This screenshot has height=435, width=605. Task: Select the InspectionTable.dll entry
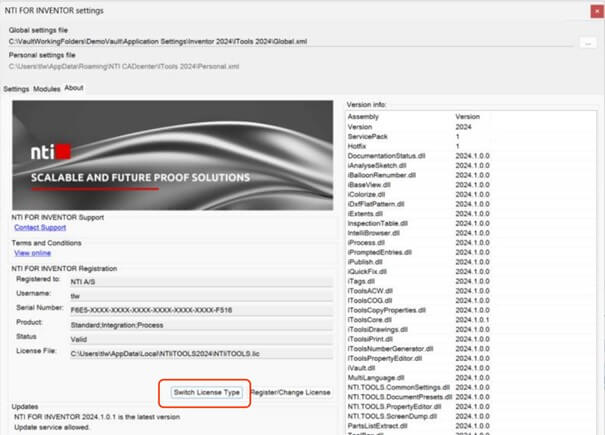pos(471,223)
